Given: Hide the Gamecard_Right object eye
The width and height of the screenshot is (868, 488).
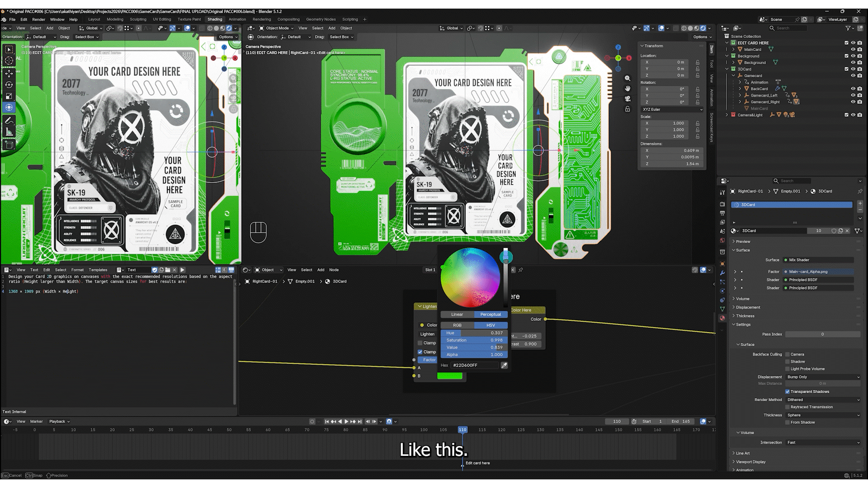Looking at the screenshot, I should point(853,102).
